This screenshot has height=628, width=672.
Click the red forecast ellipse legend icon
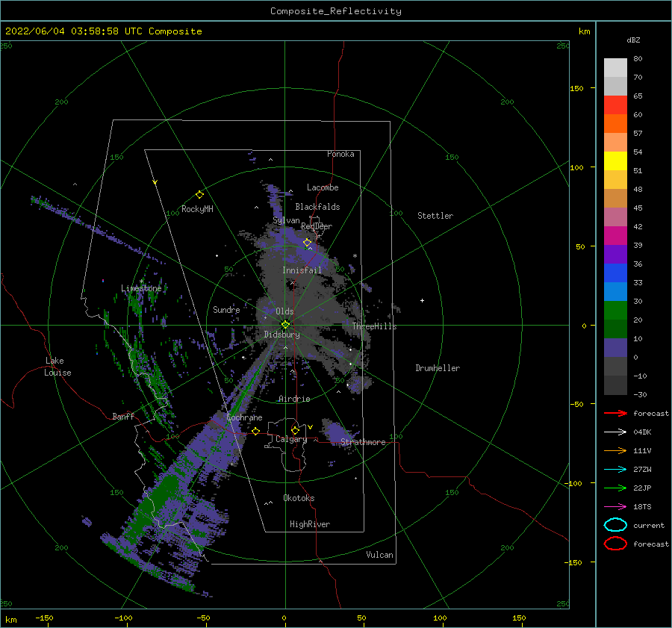coord(615,544)
